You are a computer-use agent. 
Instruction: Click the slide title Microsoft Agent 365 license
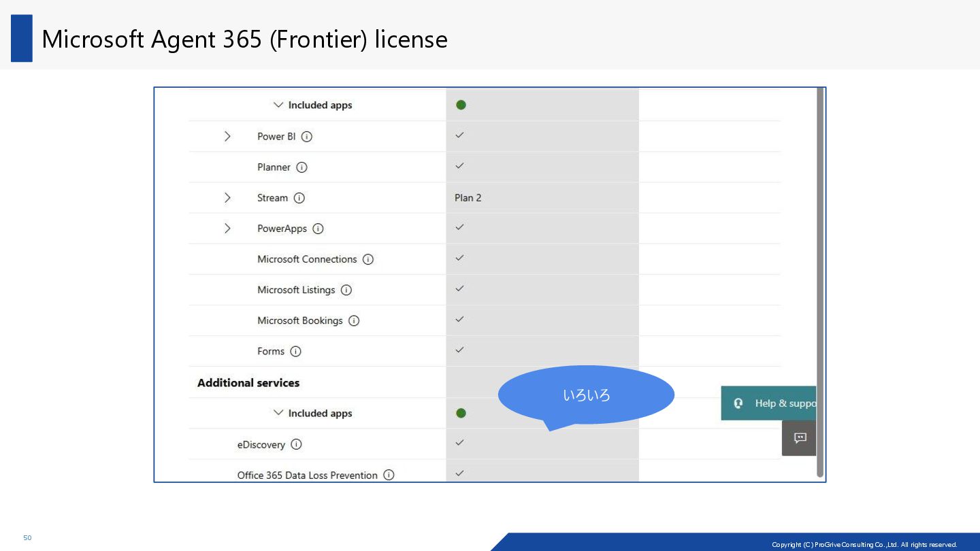click(x=244, y=39)
